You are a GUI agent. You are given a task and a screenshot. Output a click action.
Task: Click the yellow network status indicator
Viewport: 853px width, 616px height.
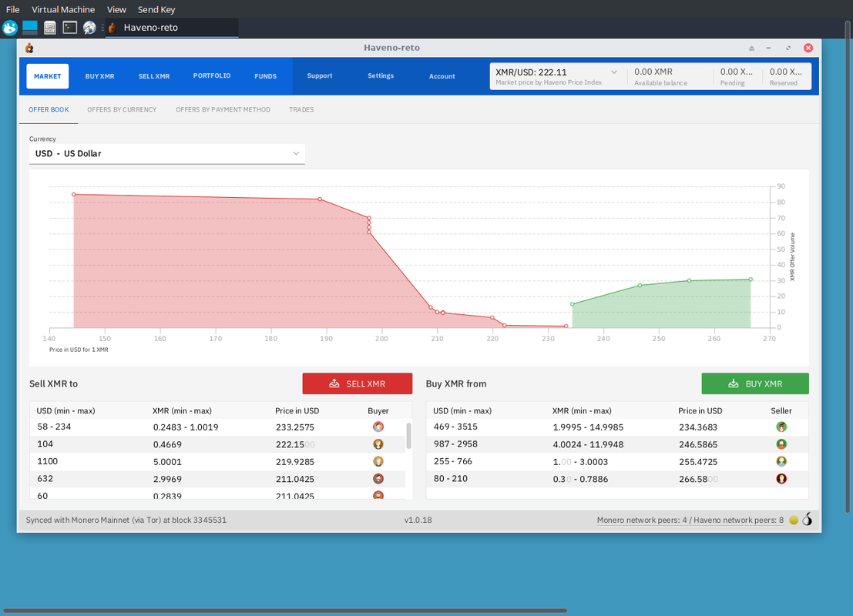pos(794,521)
